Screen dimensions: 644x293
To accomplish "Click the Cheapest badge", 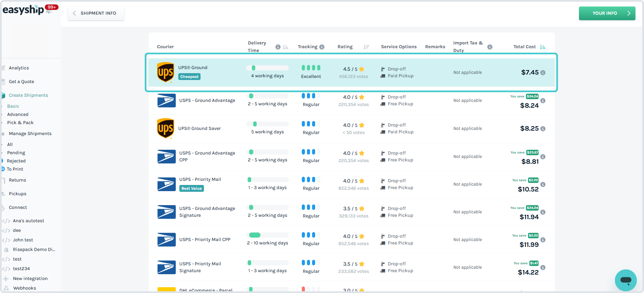I will tap(189, 77).
